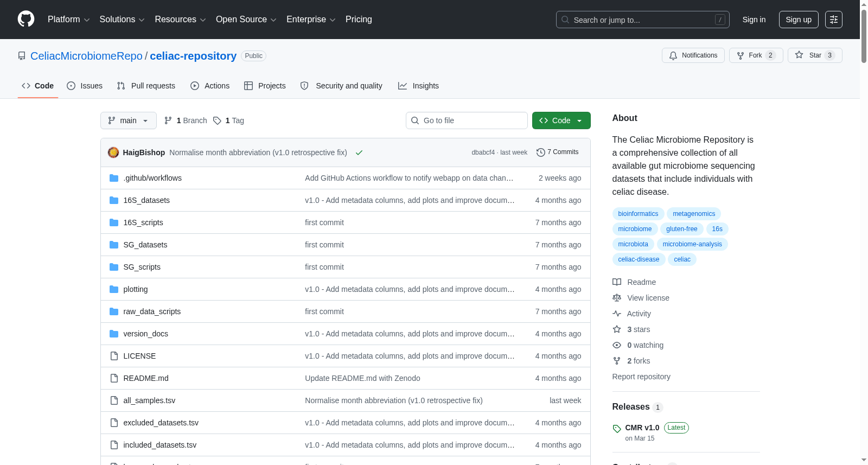This screenshot has height=465, width=868.
Task: Open the appearance settings icon button
Action: tap(834, 20)
